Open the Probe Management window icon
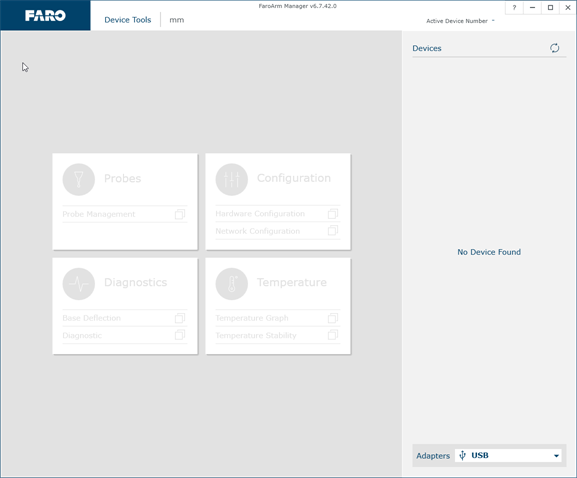The height and width of the screenshot is (478, 577). [x=180, y=214]
